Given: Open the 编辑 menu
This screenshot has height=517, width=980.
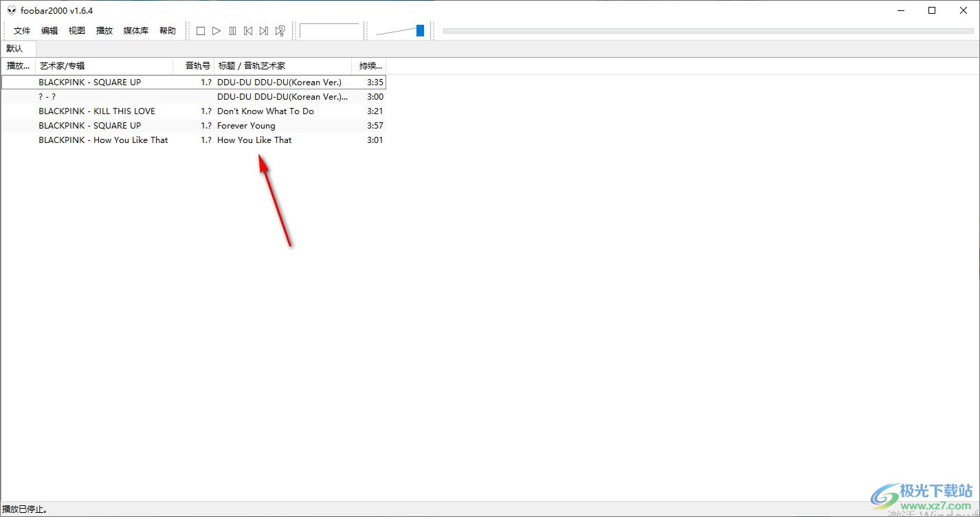Looking at the screenshot, I should 49,31.
